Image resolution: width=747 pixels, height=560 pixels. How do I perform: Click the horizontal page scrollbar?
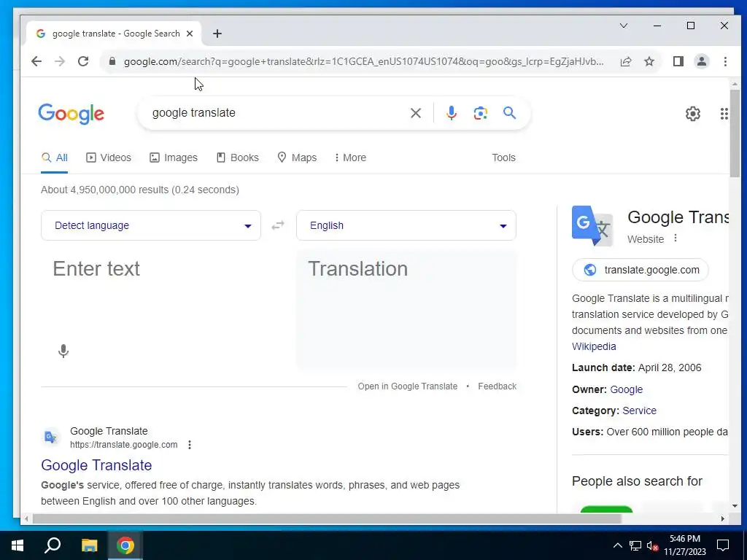327,519
